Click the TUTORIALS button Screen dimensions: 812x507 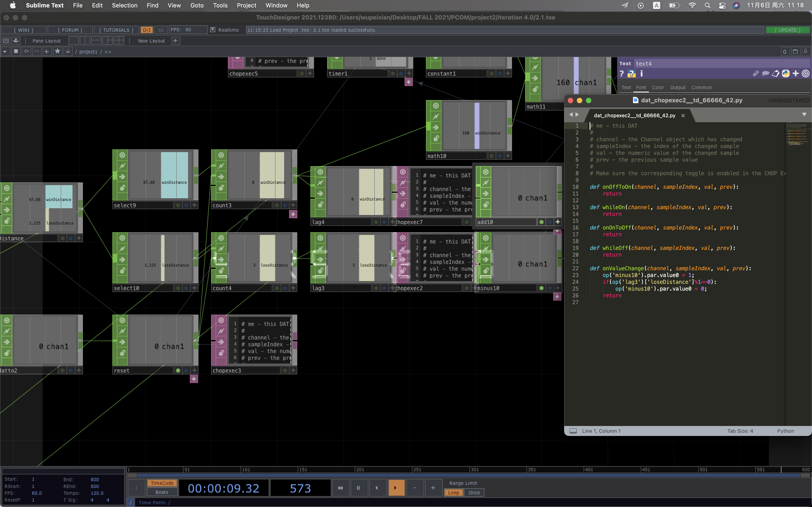tap(116, 30)
